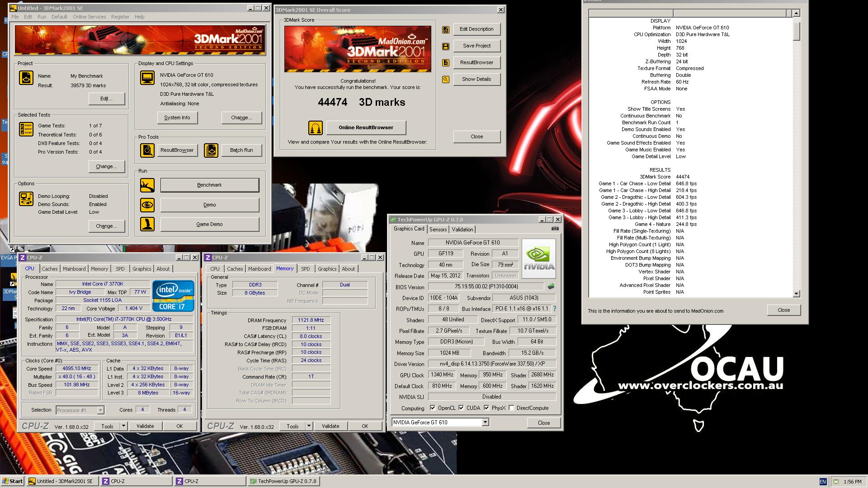Click the Project icon beside My Benchmark
868x488 pixels.
pyautogui.click(x=26, y=78)
